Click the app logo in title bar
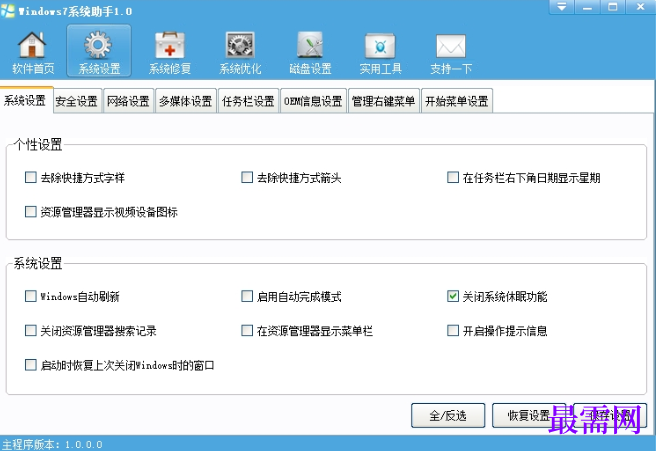This screenshot has width=660, height=451. pyautogui.click(x=8, y=11)
